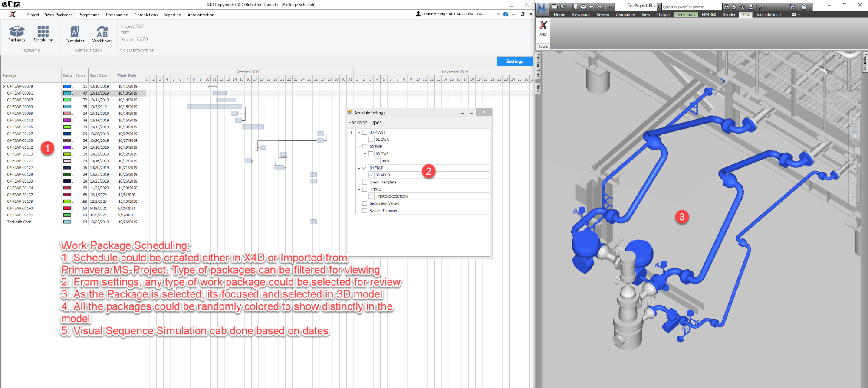Click Navisworks New file icon
Image resolution: width=868 pixels, height=388 pixels.
tap(555, 7)
